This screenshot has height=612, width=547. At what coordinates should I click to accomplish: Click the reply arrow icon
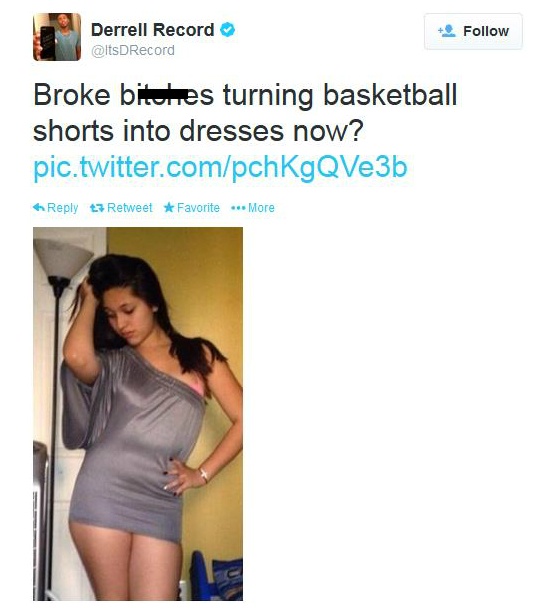pos(39,207)
